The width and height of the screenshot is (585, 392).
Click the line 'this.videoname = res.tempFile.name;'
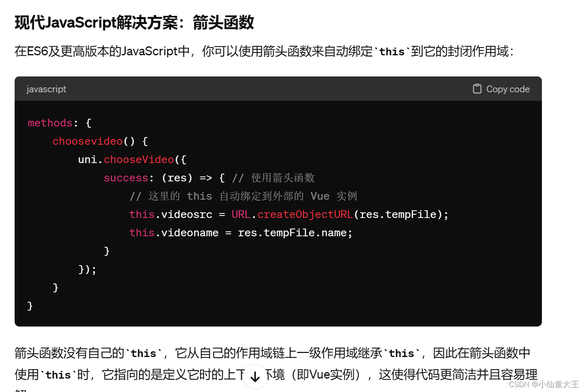[x=241, y=233]
